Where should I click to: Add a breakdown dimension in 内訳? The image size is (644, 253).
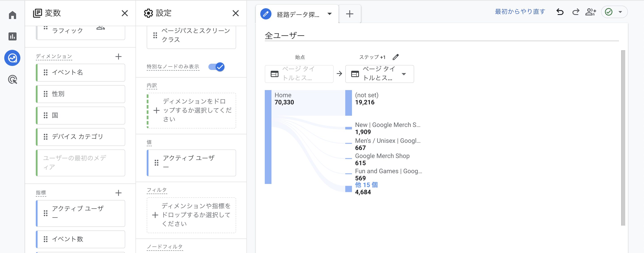tap(191, 110)
